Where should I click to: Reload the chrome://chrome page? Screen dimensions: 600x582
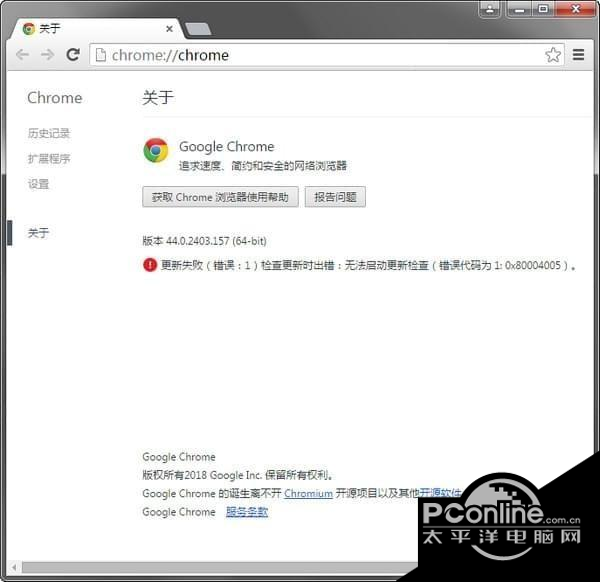point(73,55)
